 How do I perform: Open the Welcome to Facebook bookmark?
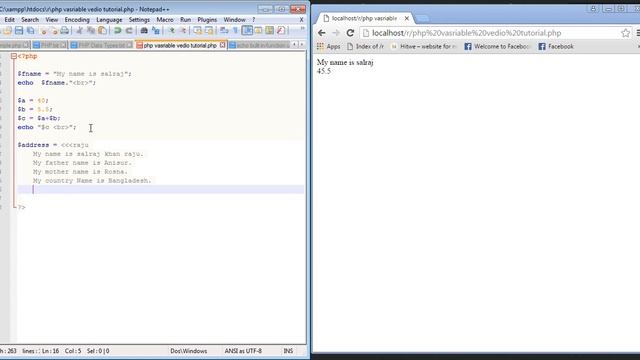[x=496, y=47]
